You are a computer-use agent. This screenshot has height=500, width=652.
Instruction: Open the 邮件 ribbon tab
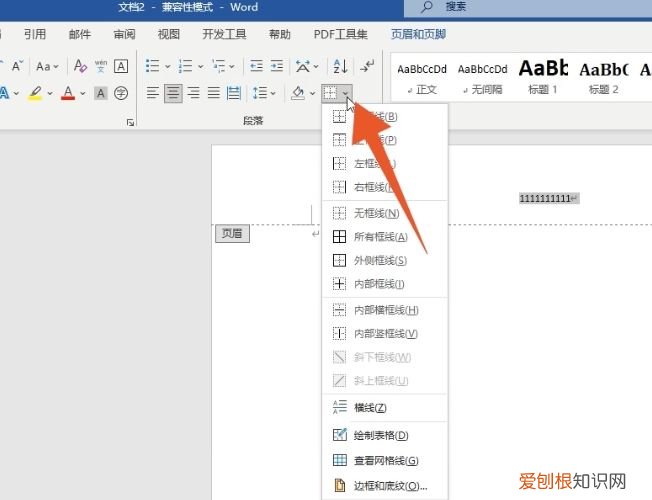point(80,34)
